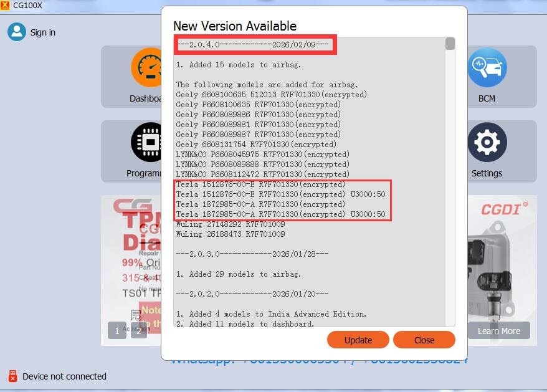Switch to banner slide 1
The image size is (547, 392).
[x=117, y=330]
